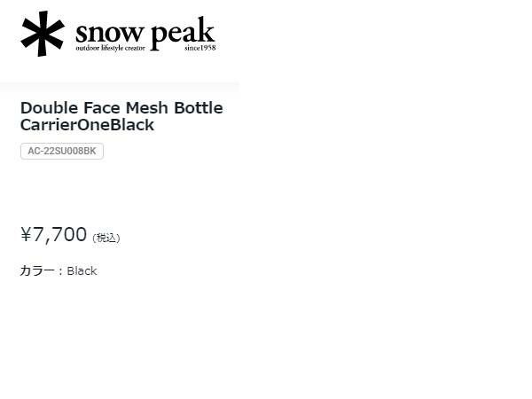
Task: Click the (税込) tax-included label
Action: 106,238
